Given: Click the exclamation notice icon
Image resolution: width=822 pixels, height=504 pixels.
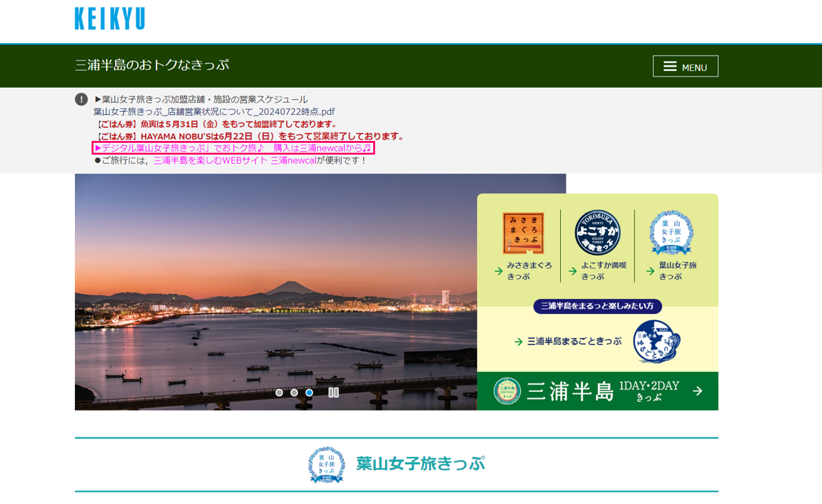Looking at the screenshot, I should (81, 100).
